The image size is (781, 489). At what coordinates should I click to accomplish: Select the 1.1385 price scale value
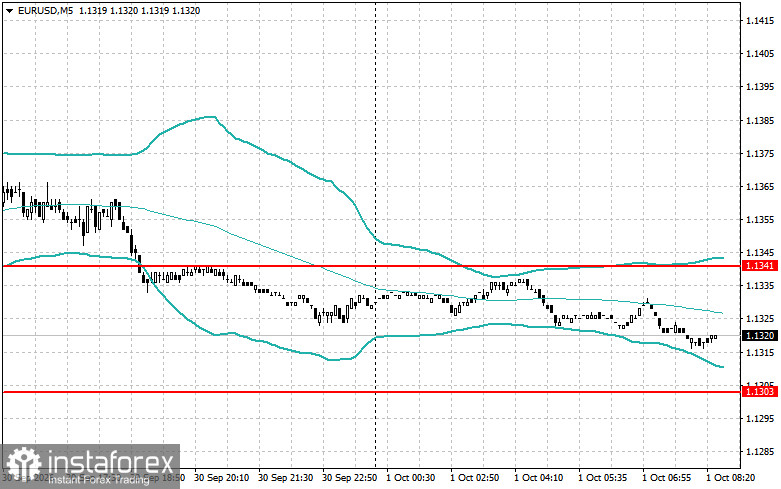760,121
